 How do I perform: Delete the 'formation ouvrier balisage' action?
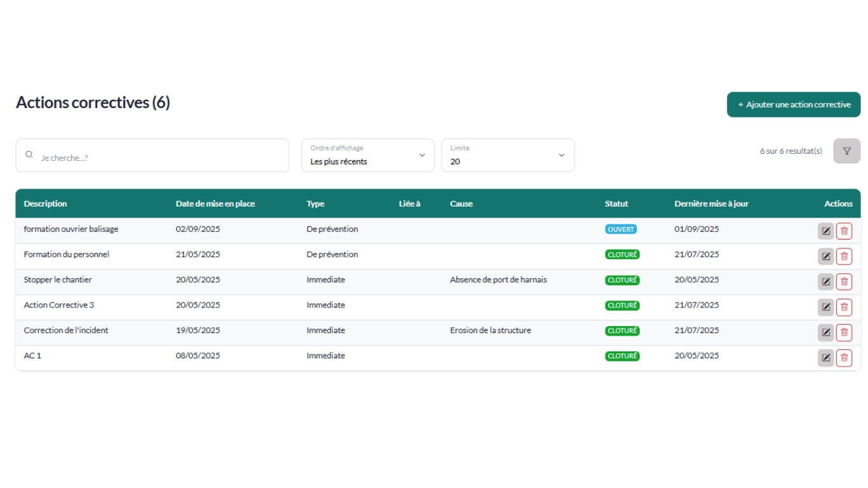(844, 231)
